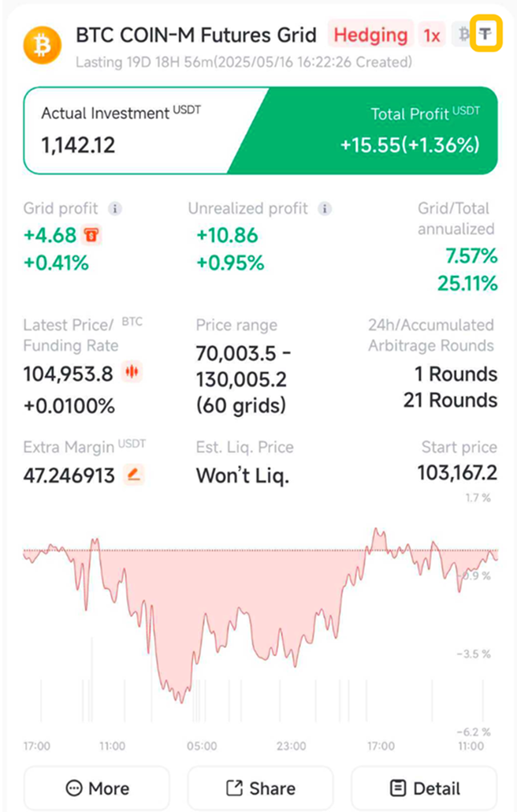Viewport: 517px width, 812px height.
Task: Open the Unrealized profit info tooltip icon
Action: click(324, 209)
